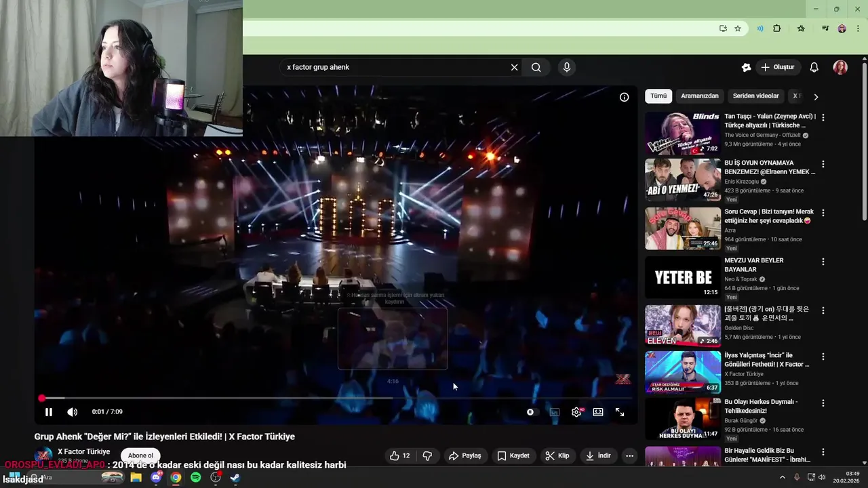The image size is (868, 488).
Task: Open File Explorer from the taskbar
Action: click(136, 478)
